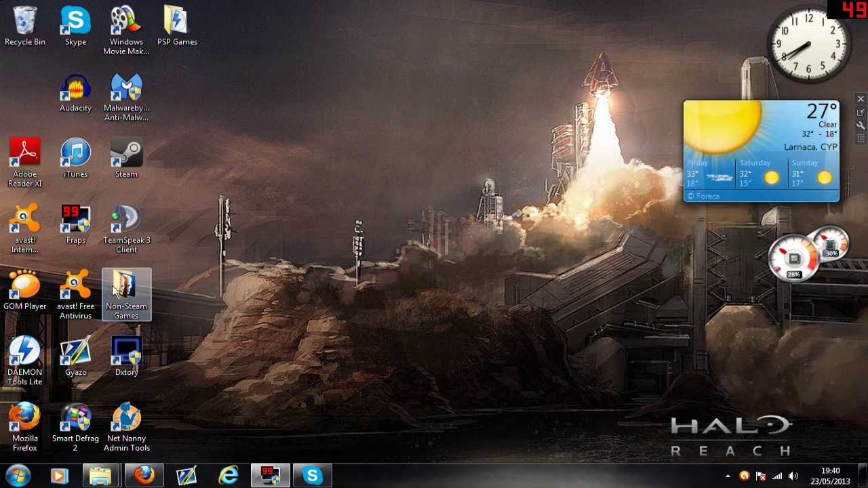The height and width of the screenshot is (488, 868).
Task: Open the Gyazo taskbar button
Action: (x=186, y=476)
